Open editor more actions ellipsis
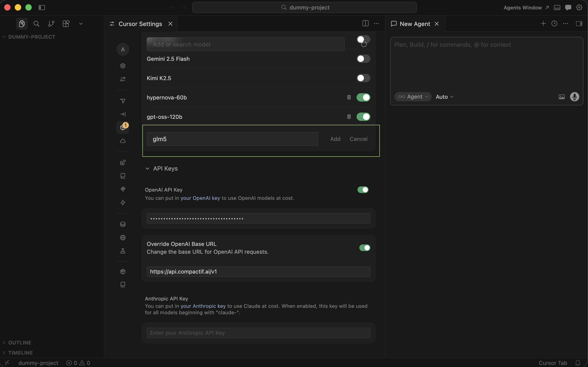The height and width of the screenshot is (367, 588). coord(376,23)
